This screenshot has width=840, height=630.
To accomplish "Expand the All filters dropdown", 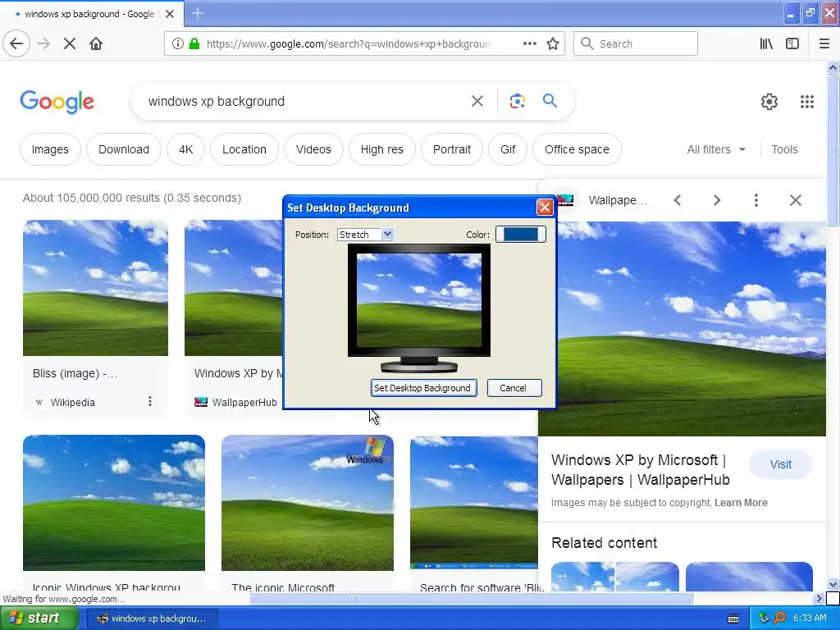I will (716, 149).
